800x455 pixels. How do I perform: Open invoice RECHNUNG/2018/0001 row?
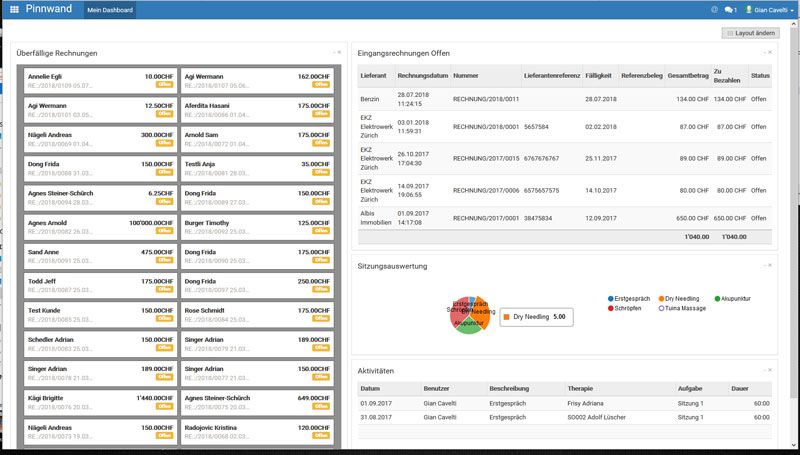(x=564, y=127)
